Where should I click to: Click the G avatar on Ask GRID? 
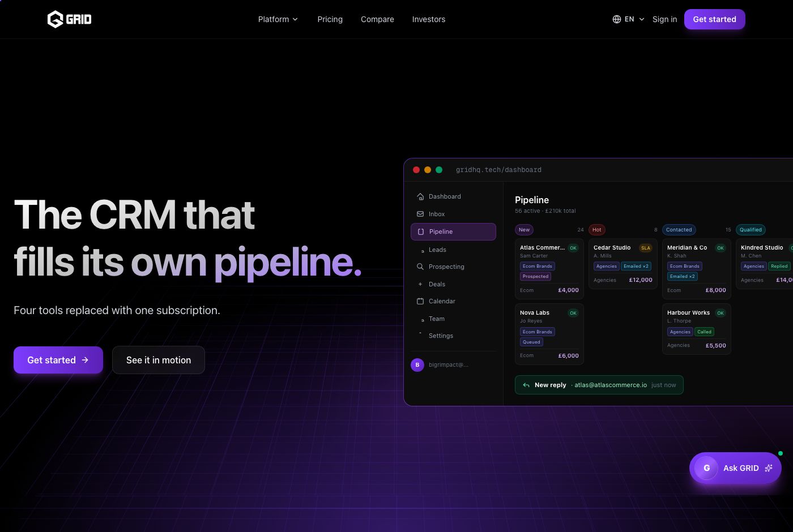706,468
